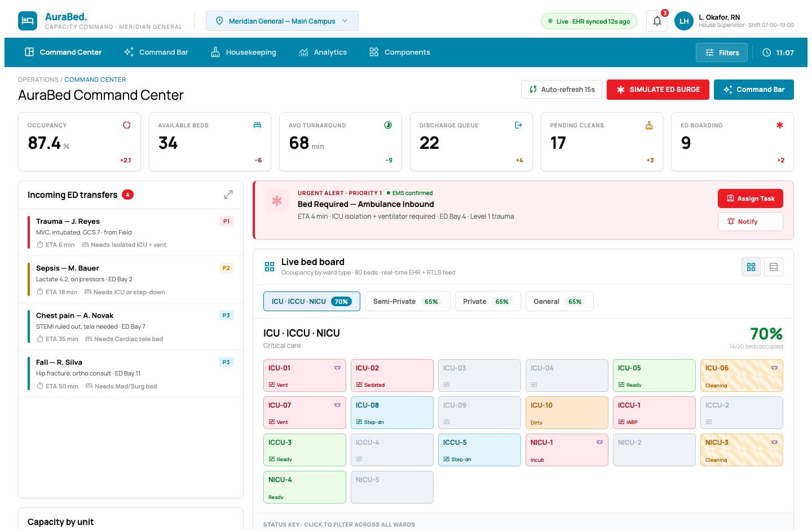Screen dimensions: 812x530
Task: Click Simulate ED Surge button
Action: (658, 90)
